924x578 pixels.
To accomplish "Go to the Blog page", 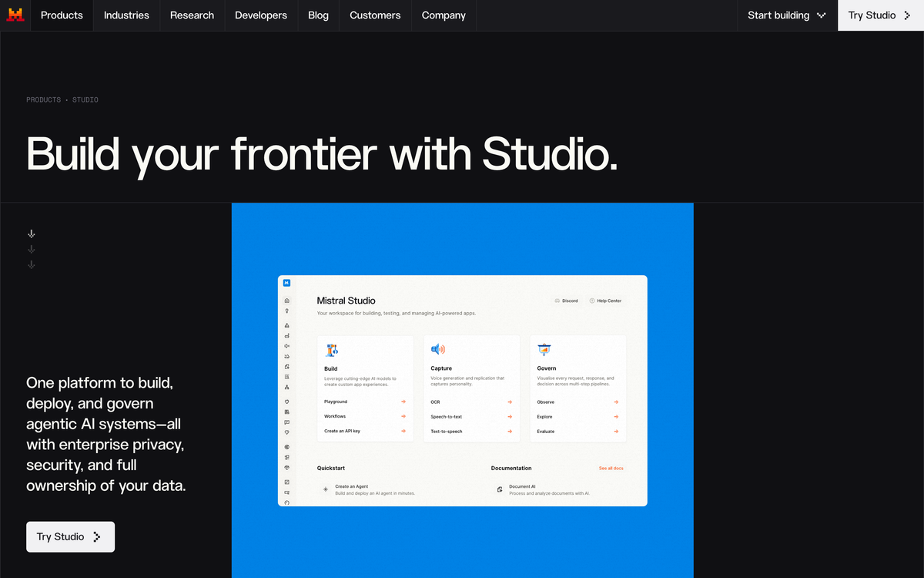I will (x=318, y=15).
